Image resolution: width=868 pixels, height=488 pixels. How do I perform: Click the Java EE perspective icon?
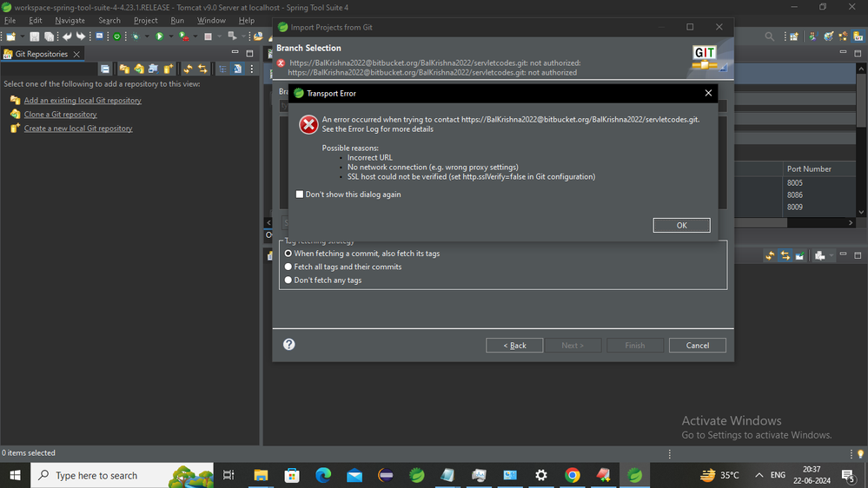click(812, 36)
